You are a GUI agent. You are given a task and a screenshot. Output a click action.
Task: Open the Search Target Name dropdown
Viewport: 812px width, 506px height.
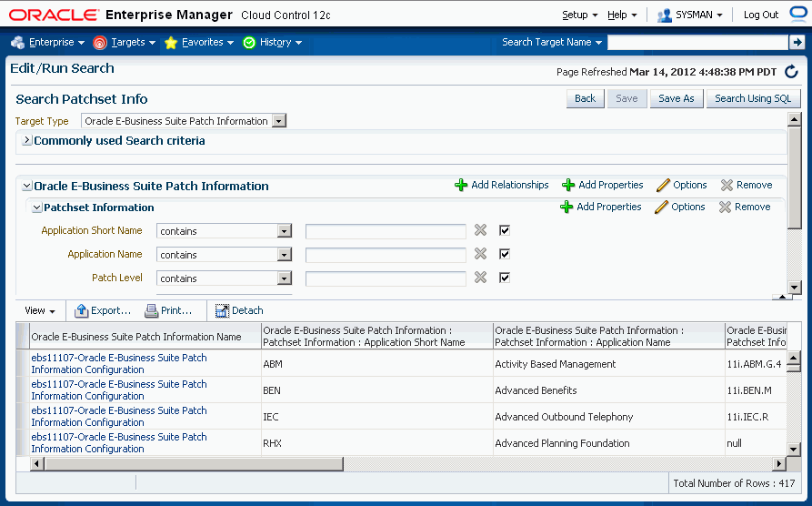(x=552, y=42)
